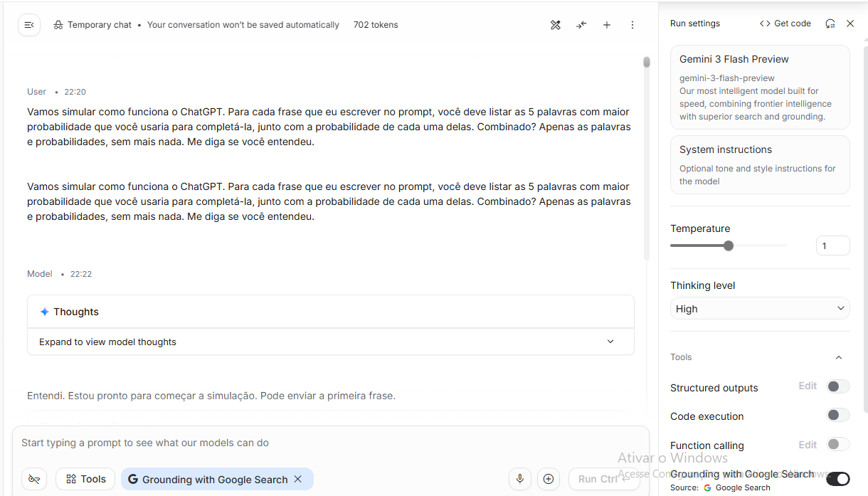The height and width of the screenshot is (496, 868).
Task: Click the Run settings title
Action: (695, 23)
